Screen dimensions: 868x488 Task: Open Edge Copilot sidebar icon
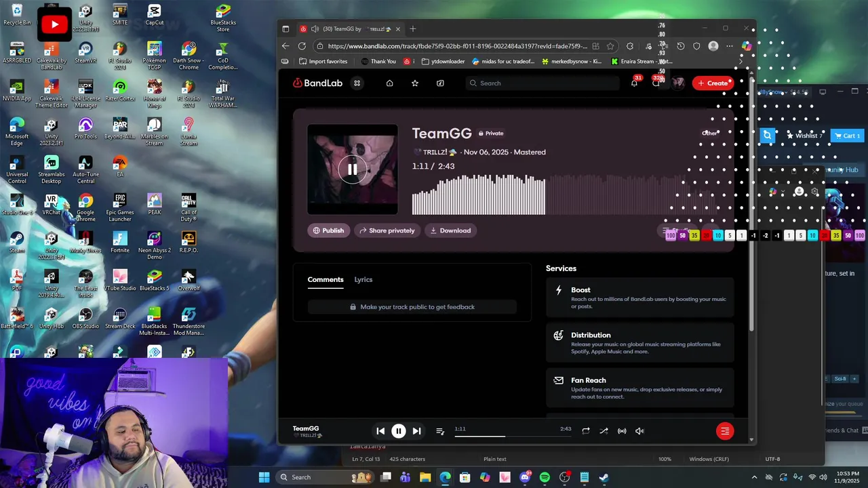point(747,46)
